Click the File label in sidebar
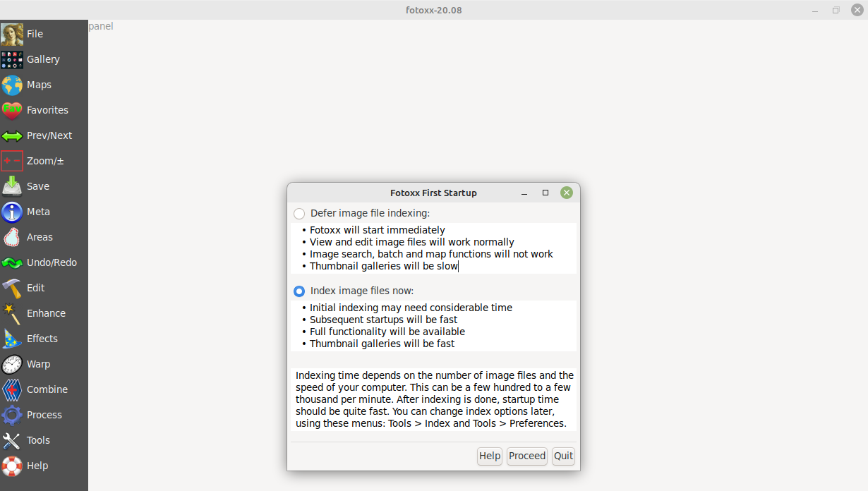 (x=35, y=34)
